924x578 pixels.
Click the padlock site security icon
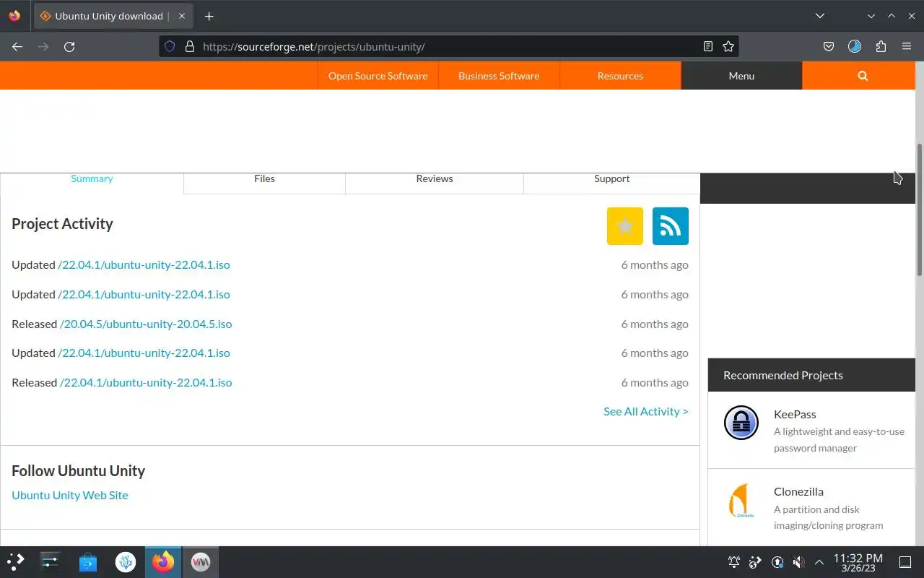[190, 46]
